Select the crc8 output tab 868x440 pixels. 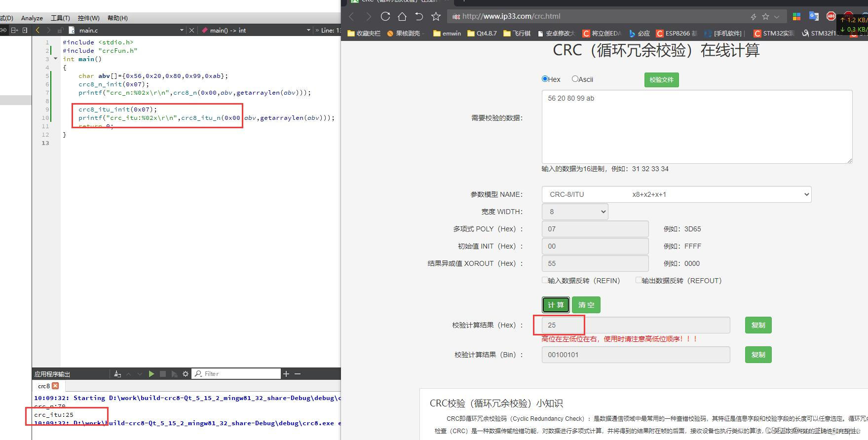coord(44,386)
